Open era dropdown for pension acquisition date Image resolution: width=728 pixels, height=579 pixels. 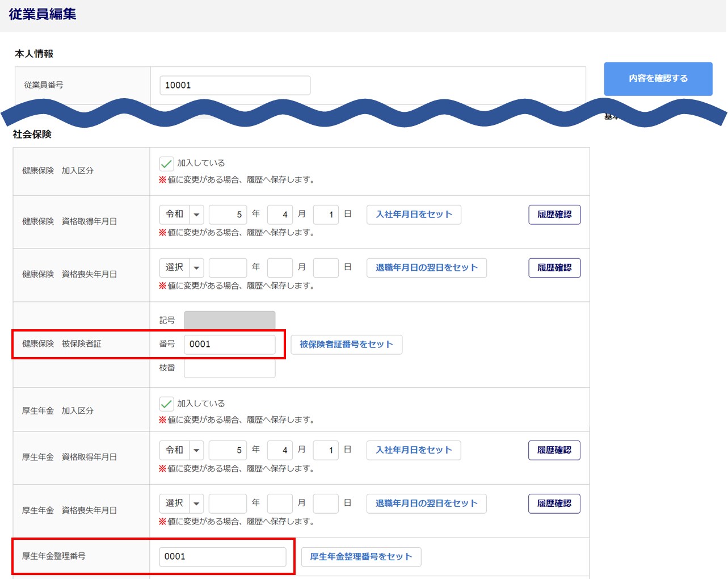tap(182, 450)
